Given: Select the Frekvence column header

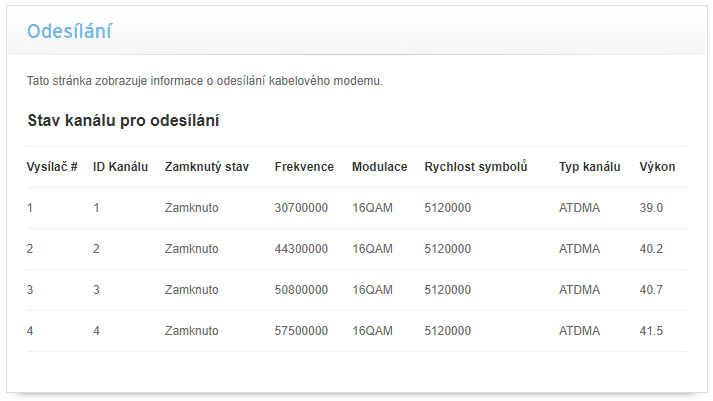Looking at the screenshot, I should click(x=304, y=167).
